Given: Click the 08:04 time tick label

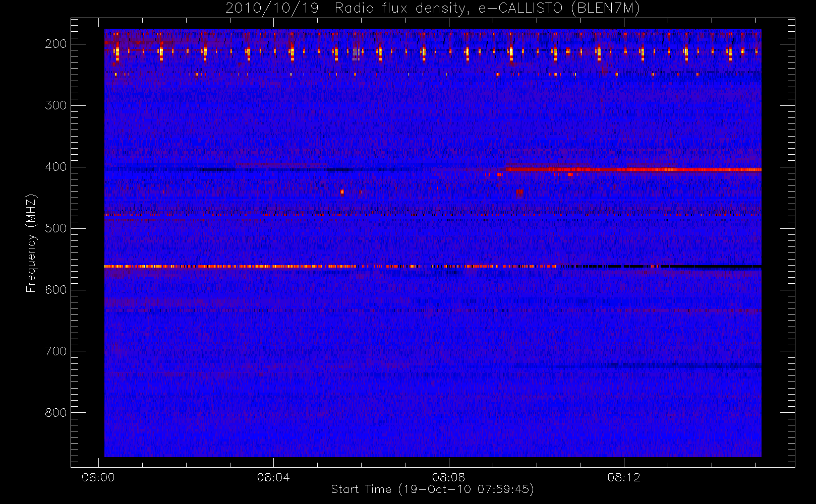Looking at the screenshot, I should (x=273, y=477).
